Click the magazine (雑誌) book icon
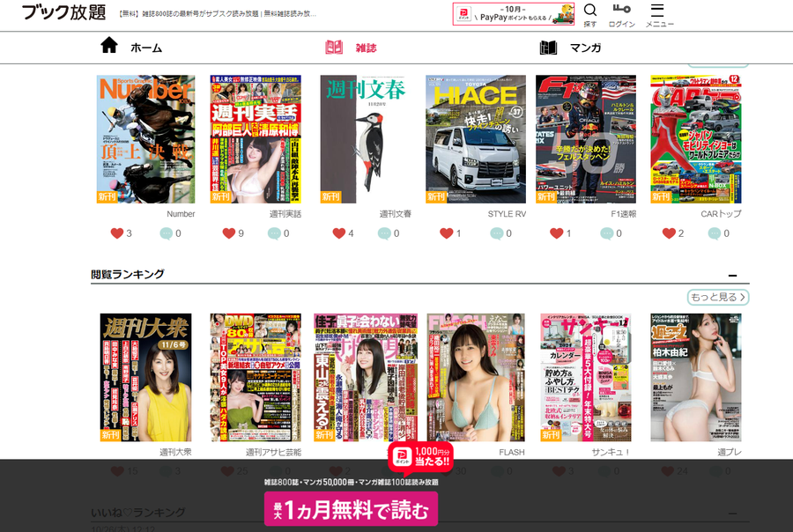Viewport: 793px width, 532px height. 334,48
